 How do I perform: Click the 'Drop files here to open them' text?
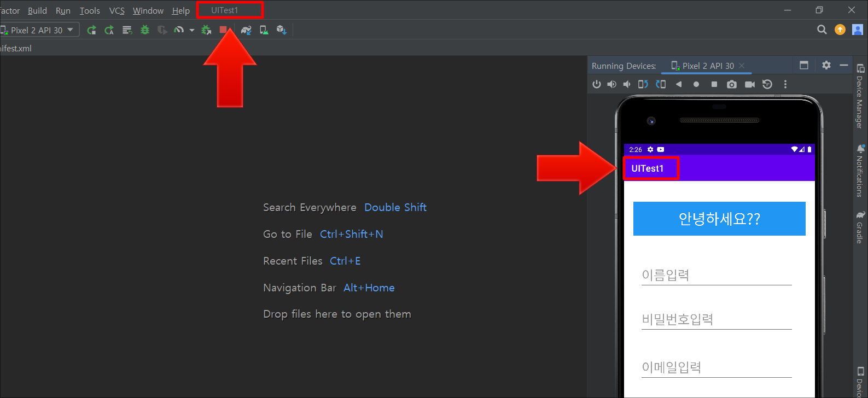click(x=337, y=314)
